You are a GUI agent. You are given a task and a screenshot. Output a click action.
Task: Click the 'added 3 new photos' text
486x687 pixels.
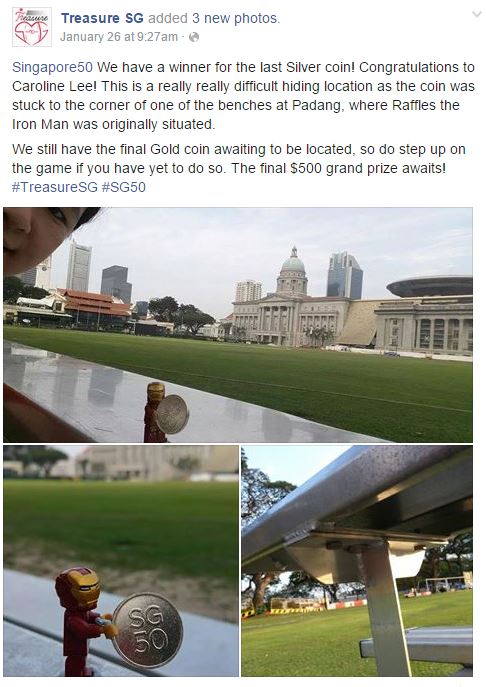tap(213, 18)
